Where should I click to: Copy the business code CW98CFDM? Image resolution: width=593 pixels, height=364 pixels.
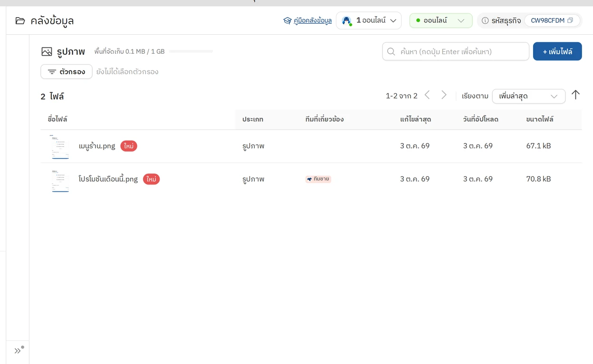(570, 20)
